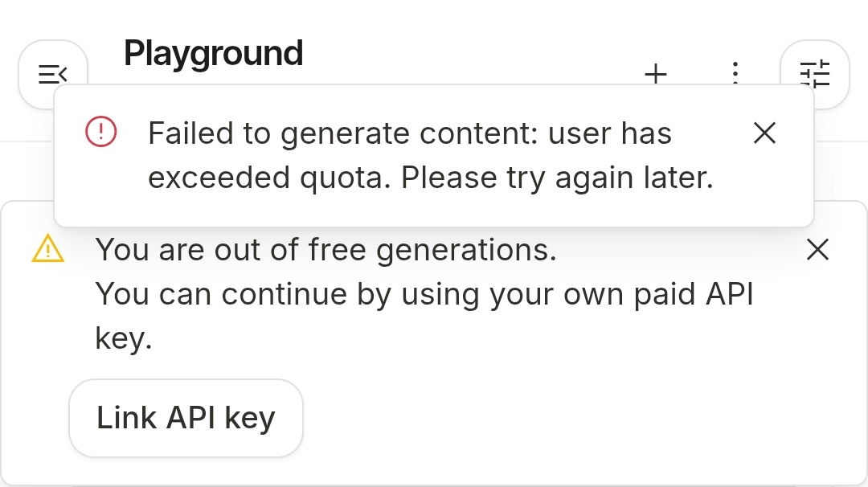Viewport: 868px width, 487px height.
Task: Click the 'using your own paid API' line
Action: pos(577,294)
